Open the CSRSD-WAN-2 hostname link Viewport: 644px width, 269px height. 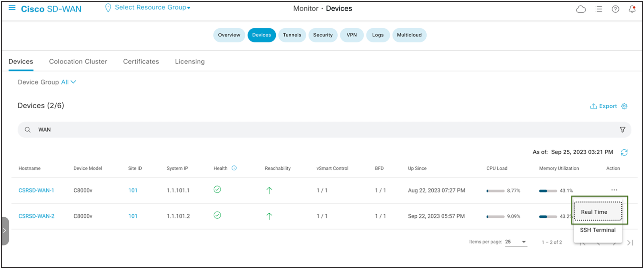point(36,216)
